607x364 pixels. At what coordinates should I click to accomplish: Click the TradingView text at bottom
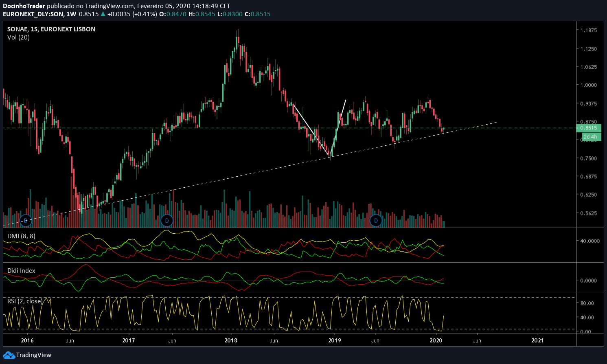coord(34,355)
